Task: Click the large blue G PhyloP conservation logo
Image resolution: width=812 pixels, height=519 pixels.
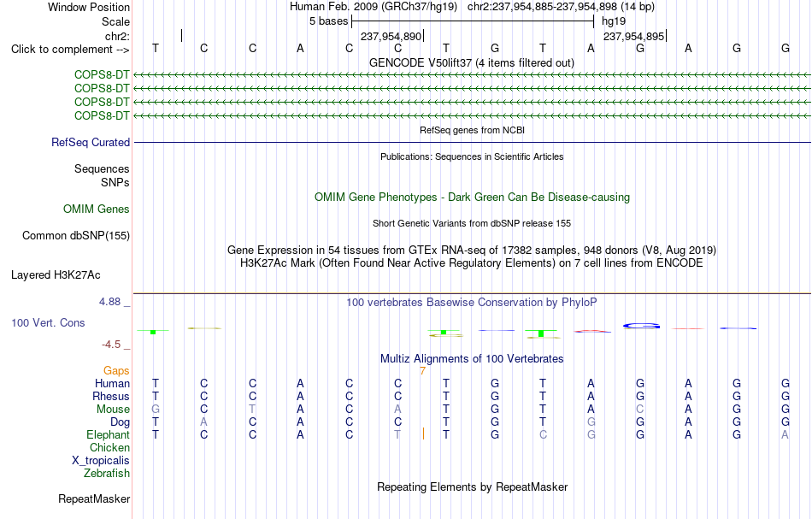Action: click(x=642, y=326)
